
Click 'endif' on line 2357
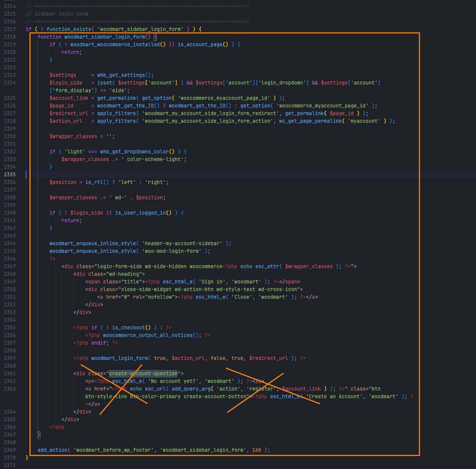click(99, 343)
